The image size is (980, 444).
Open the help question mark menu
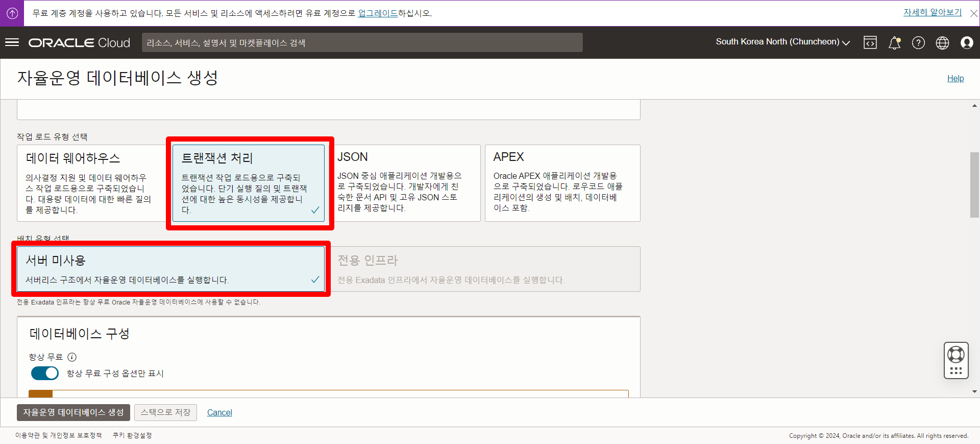click(x=918, y=42)
